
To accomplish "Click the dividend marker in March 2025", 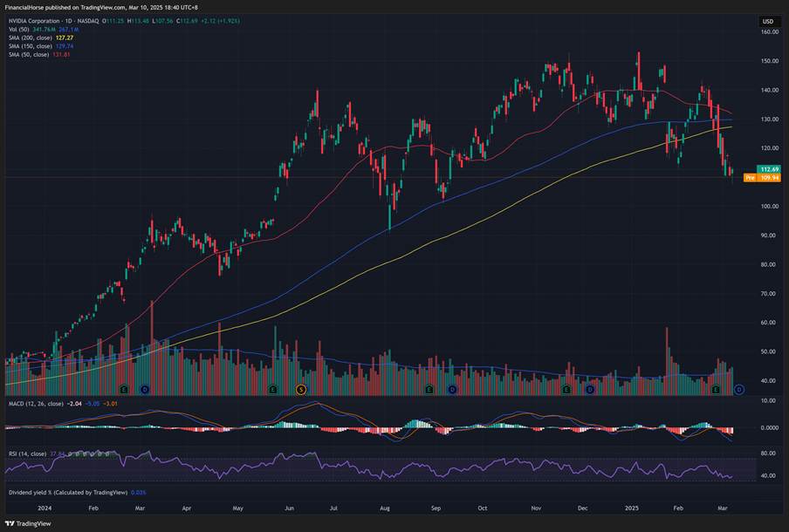I will 739,389.
